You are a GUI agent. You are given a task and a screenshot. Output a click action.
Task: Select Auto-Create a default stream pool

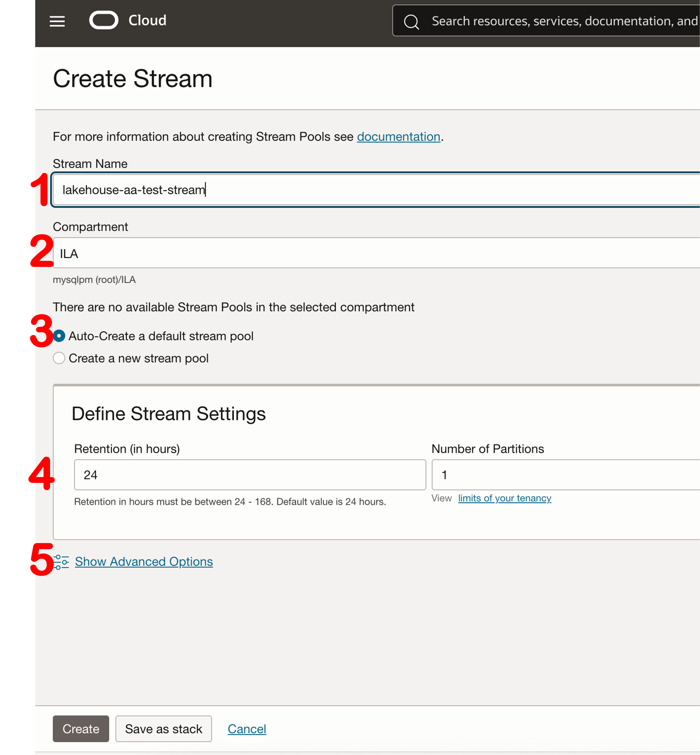59,336
